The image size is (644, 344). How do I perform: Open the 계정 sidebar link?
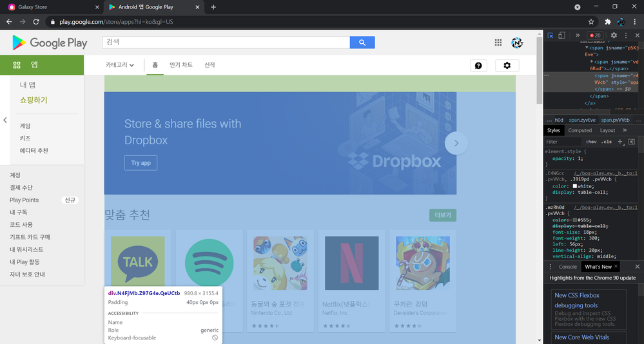point(15,175)
